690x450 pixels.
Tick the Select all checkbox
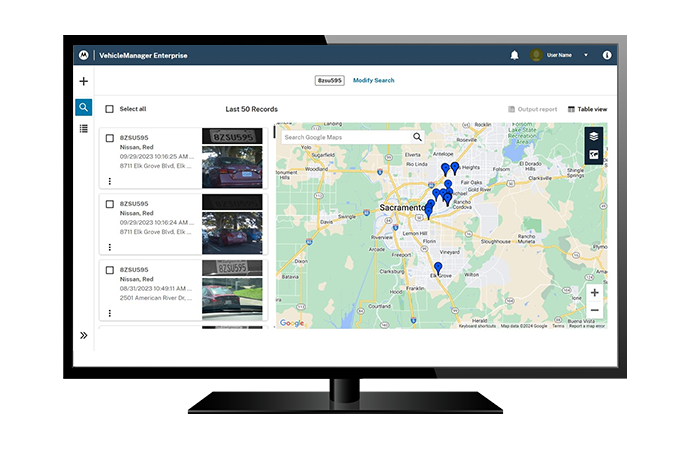(109, 109)
